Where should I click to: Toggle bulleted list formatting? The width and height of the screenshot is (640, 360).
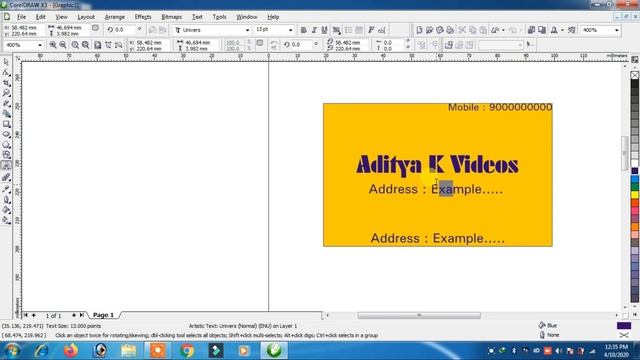click(x=348, y=30)
